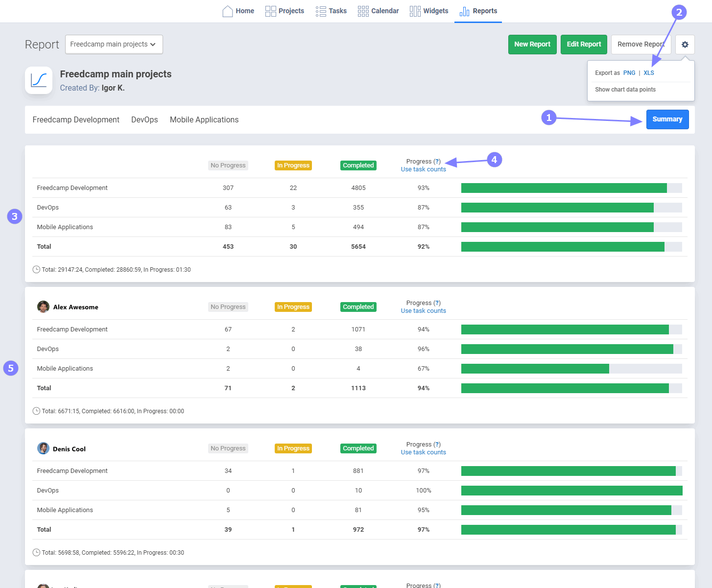
Task: Click the New Report button
Action: tap(532, 45)
